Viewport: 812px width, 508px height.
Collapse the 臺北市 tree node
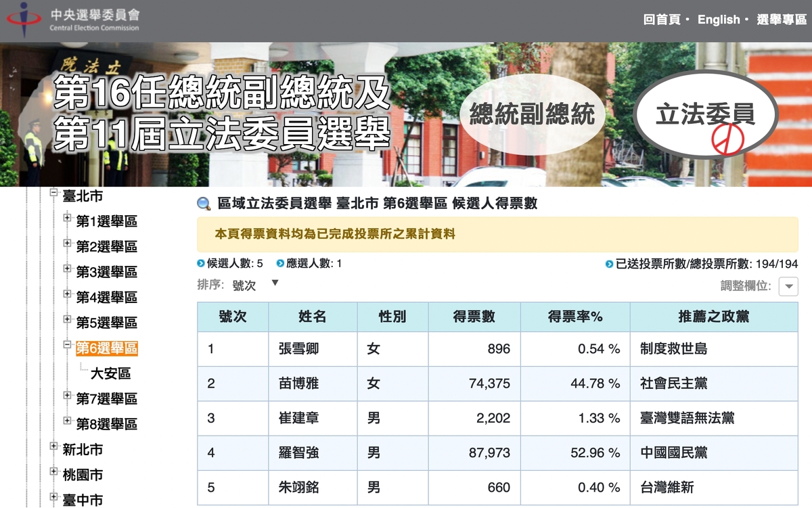(54, 193)
